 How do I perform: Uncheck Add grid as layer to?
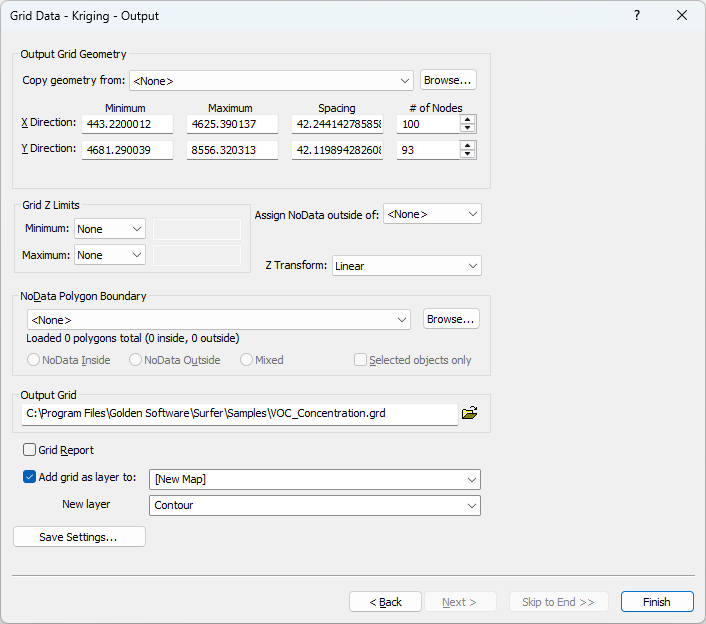pyautogui.click(x=29, y=477)
